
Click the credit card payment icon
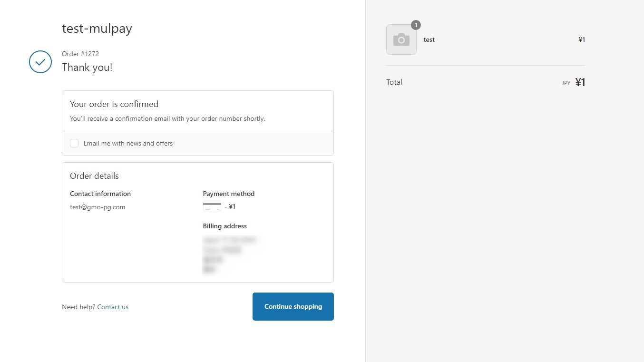coord(212,207)
